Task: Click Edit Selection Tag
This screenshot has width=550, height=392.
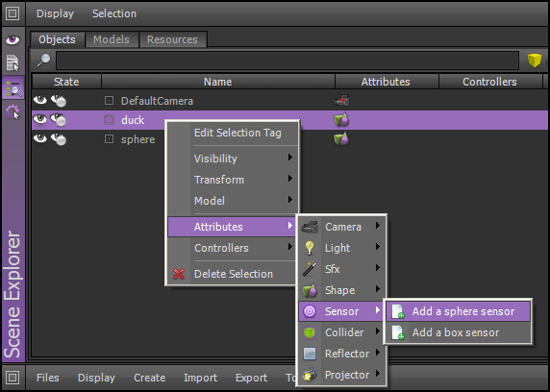Action: [237, 133]
